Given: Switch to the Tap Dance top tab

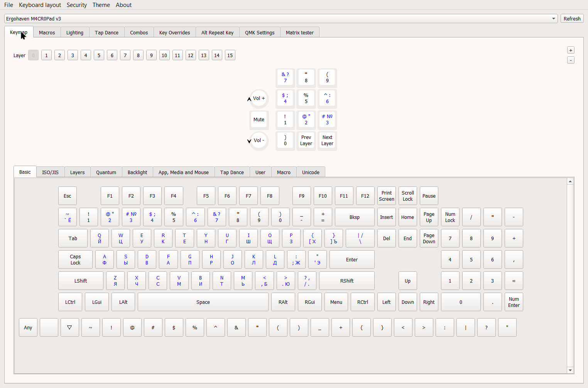Looking at the screenshot, I should (106, 32).
